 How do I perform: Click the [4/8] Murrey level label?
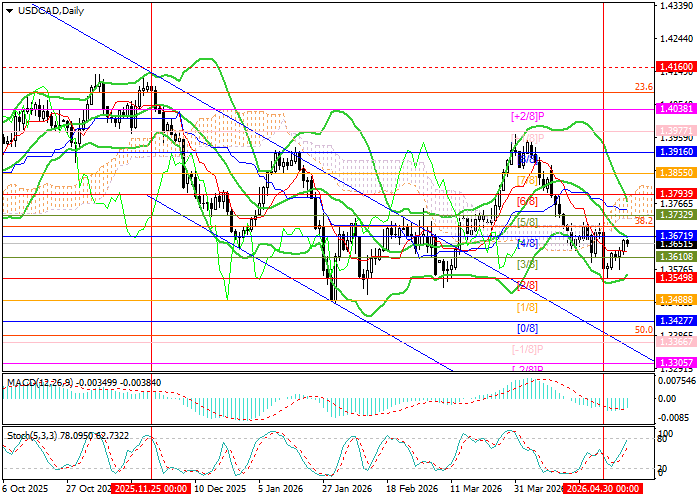pyautogui.click(x=527, y=243)
